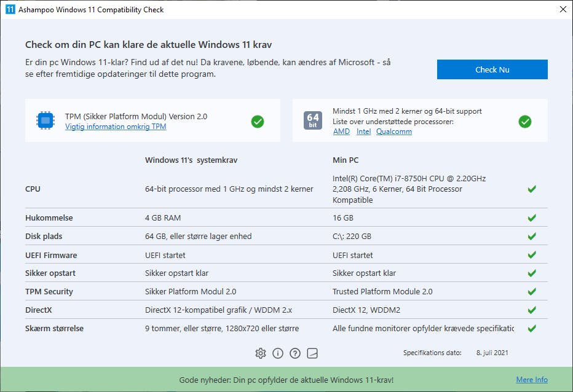The width and height of the screenshot is (573, 392).
Task: Click the 'Check om din PC' heading
Action: click(148, 45)
